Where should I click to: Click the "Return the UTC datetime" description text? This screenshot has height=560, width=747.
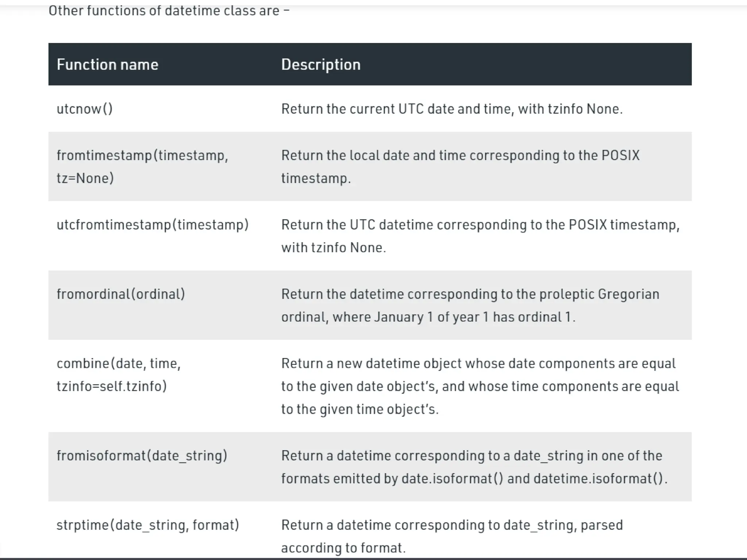(480, 225)
